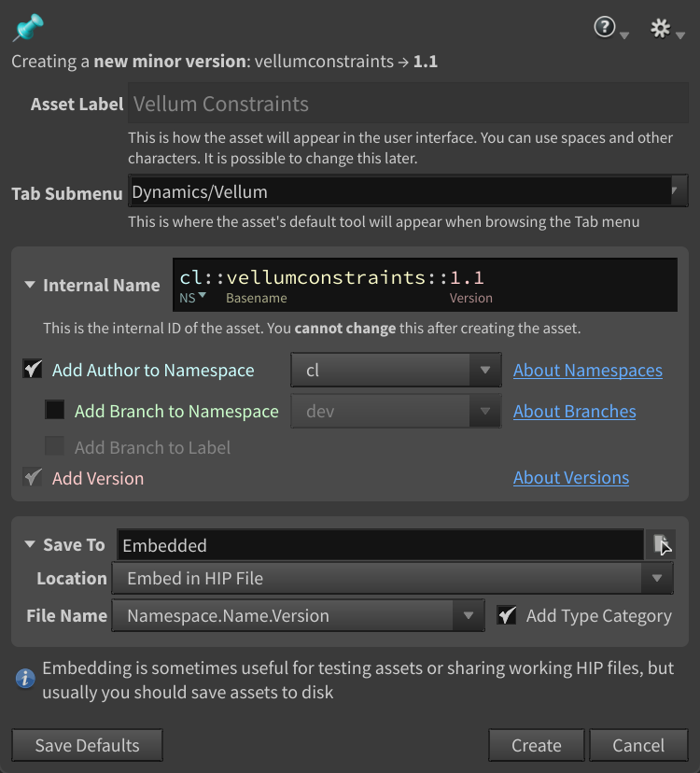700x773 pixels.
Task: Open the Tab Submenu dropdown
Action: (x=676, y=191)
